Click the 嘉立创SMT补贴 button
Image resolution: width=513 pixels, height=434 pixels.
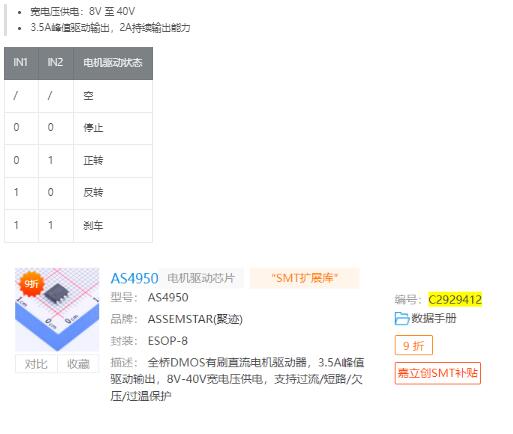point(438,373)
